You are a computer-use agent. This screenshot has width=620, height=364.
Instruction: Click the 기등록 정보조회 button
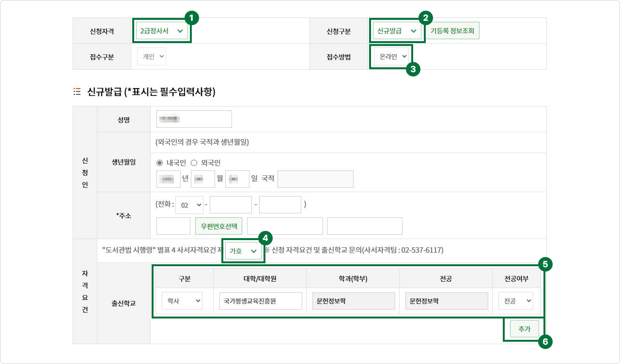coord(452,30)
